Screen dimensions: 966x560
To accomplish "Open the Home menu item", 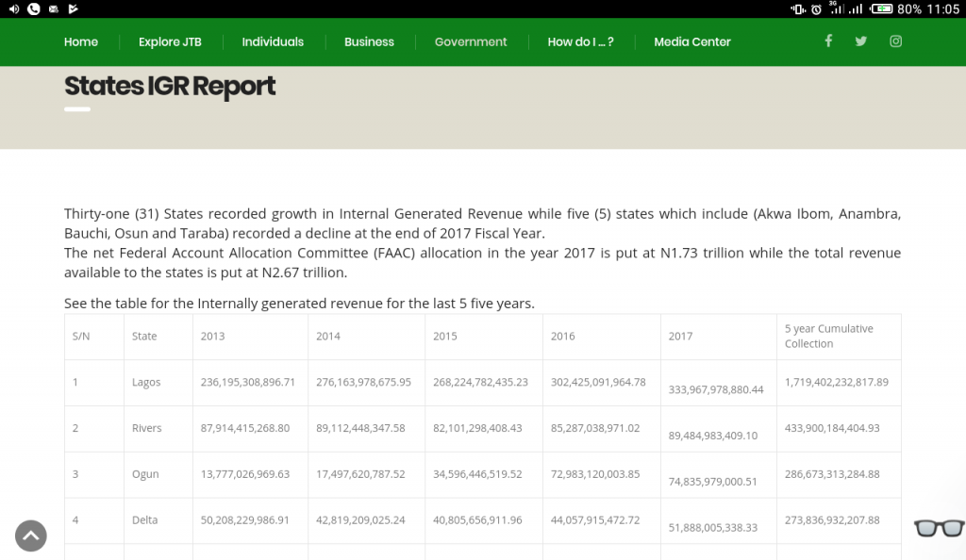I will click(81, 41).
